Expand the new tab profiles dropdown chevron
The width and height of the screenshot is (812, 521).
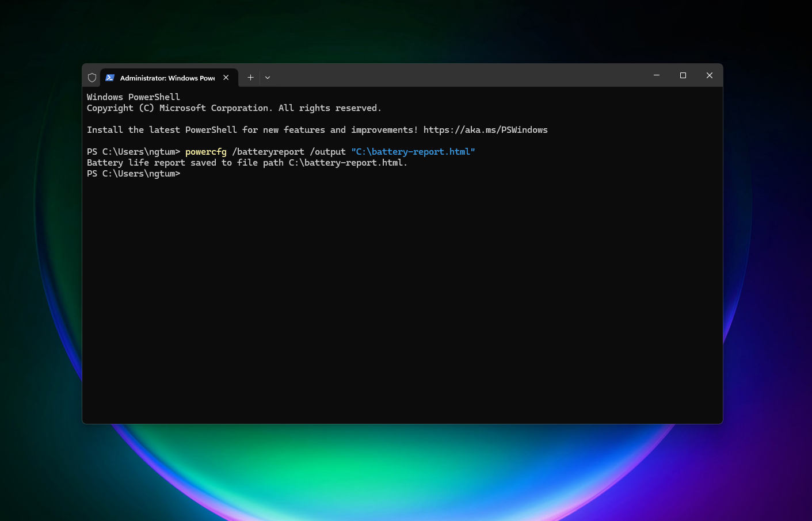tap(268, 78)
